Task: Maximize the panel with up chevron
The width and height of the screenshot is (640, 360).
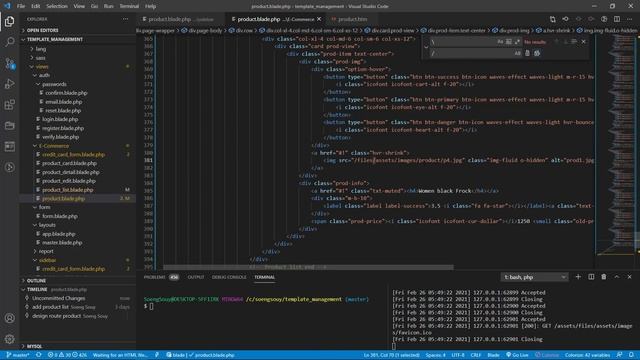Action: coord(617,277)
